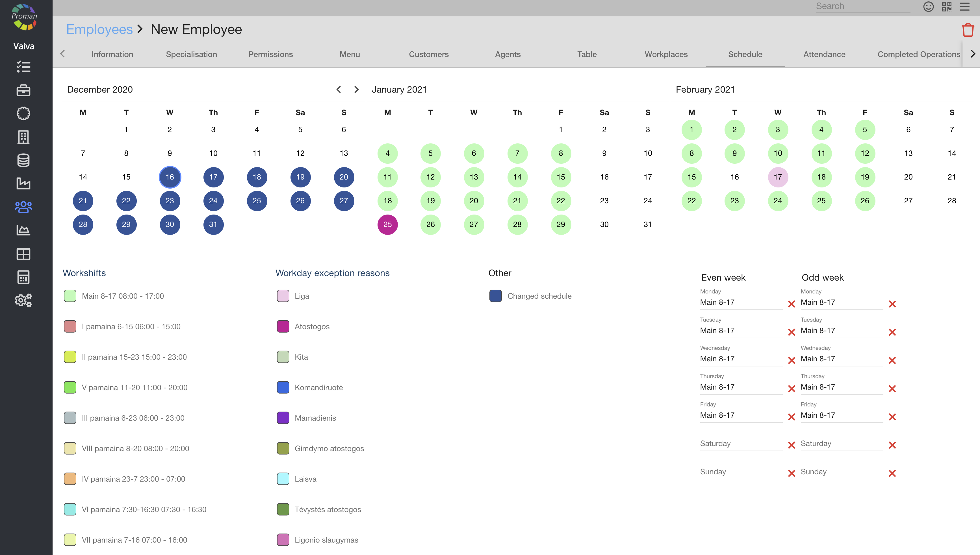Select December 16 on calendar

(x=170, y=177)
